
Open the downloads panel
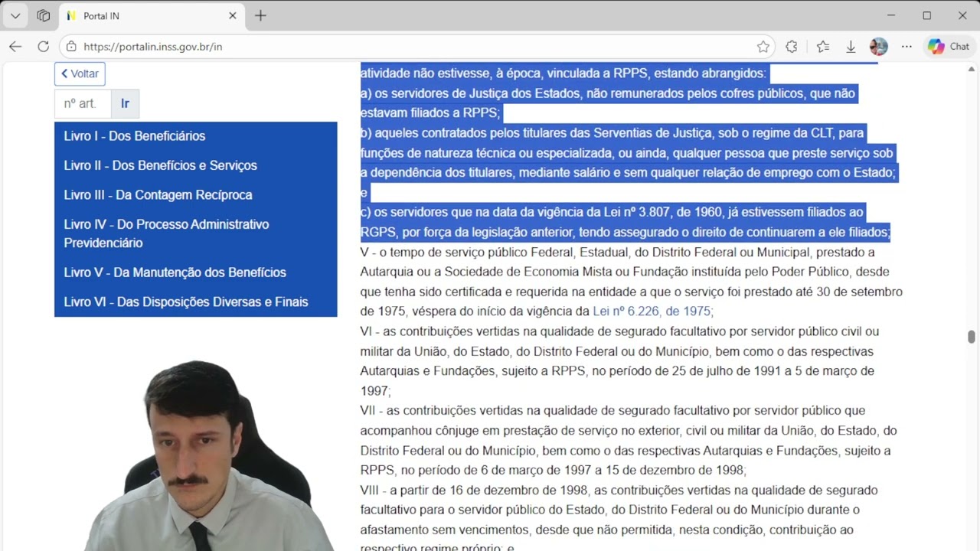pos(851,47)
